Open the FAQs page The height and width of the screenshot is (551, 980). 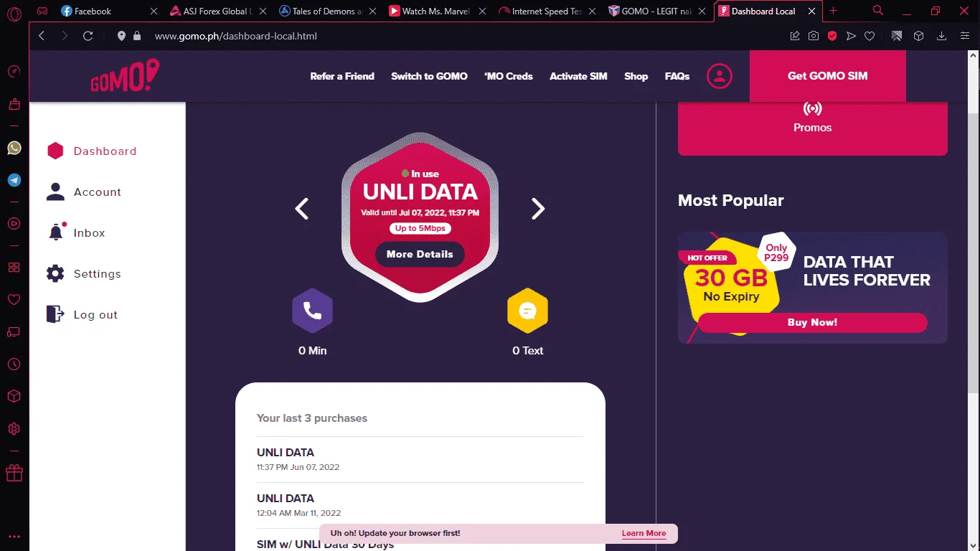coord(677,76)
